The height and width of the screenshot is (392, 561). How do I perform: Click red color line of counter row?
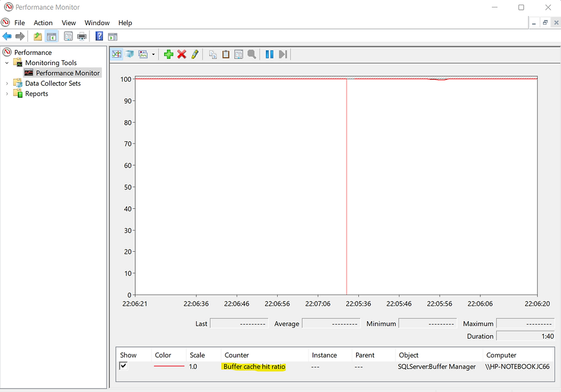click(169, 366)
